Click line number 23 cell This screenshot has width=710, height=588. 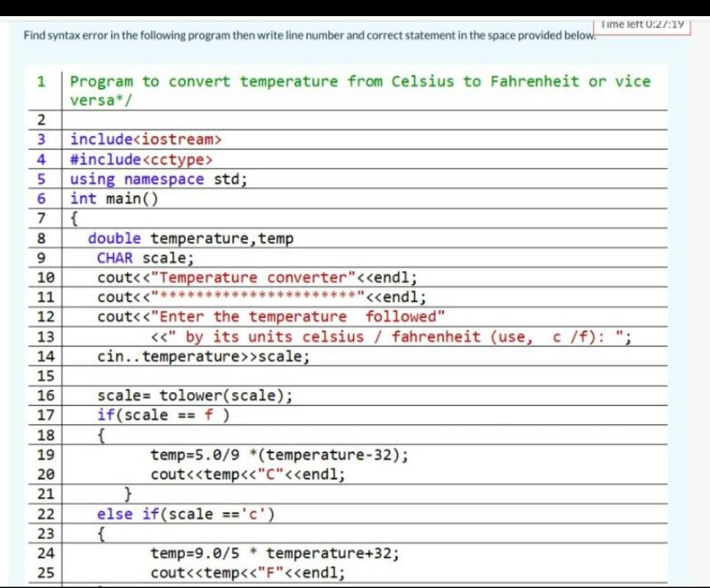[x=46, y=534]
